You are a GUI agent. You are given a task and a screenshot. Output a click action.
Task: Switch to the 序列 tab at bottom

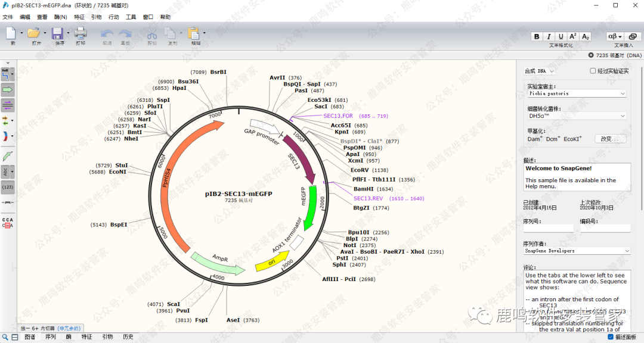click(51, 337)
